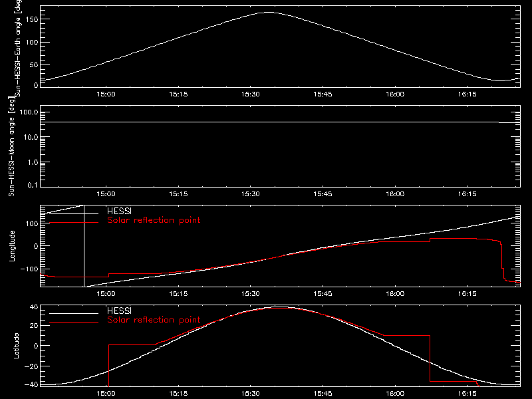Viewport: 532px width, 399px height.
Task: Click the Longitude axis title
Action: coord(12,246)
